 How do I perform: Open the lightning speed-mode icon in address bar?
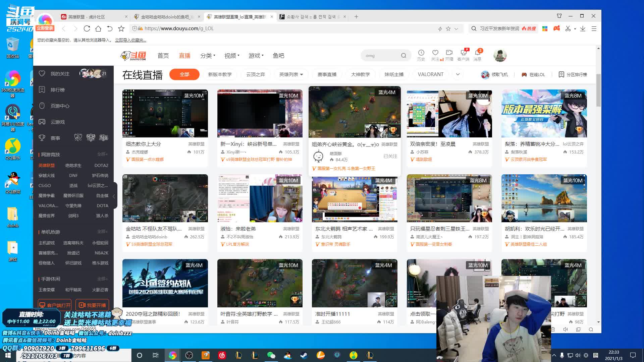[x=440, y=29]
